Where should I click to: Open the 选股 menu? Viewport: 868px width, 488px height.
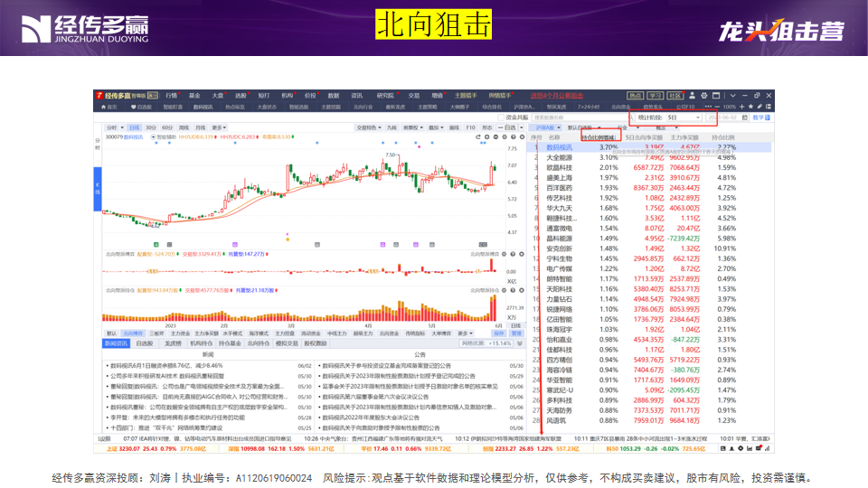(x=241, y=96)
